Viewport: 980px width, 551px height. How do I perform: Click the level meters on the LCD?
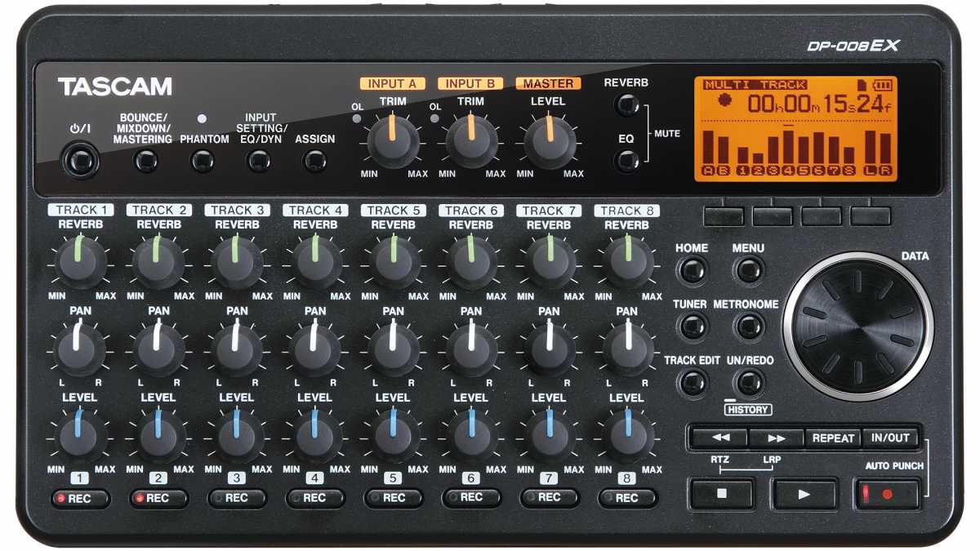coord(796,151)
